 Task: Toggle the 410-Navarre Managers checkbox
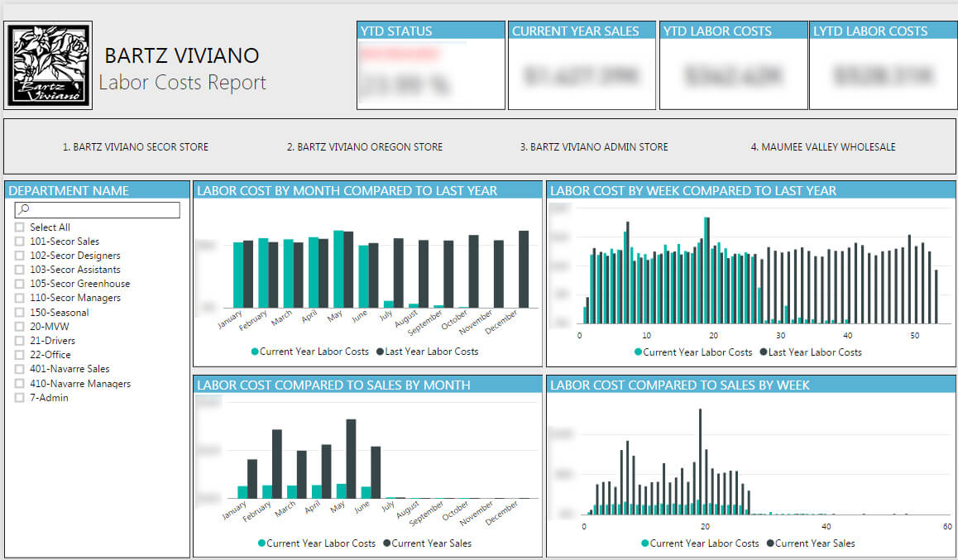pyautogui.click(x=19, y=384)
